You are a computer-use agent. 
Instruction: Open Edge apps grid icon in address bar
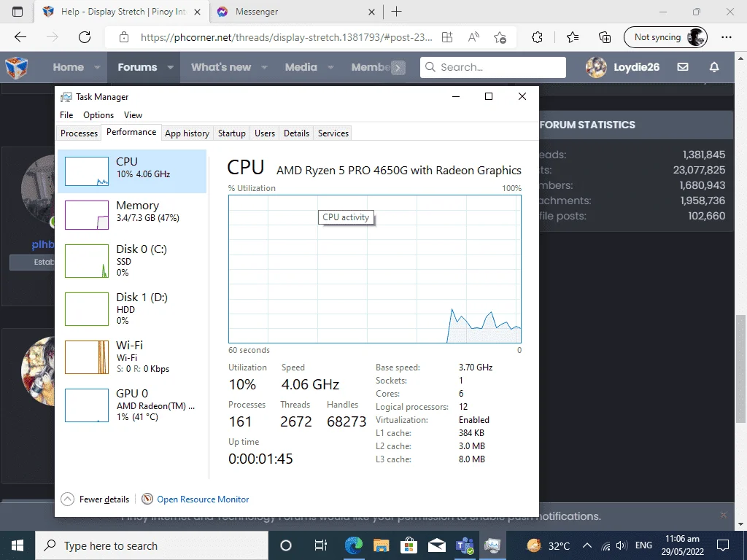point(447,37)
